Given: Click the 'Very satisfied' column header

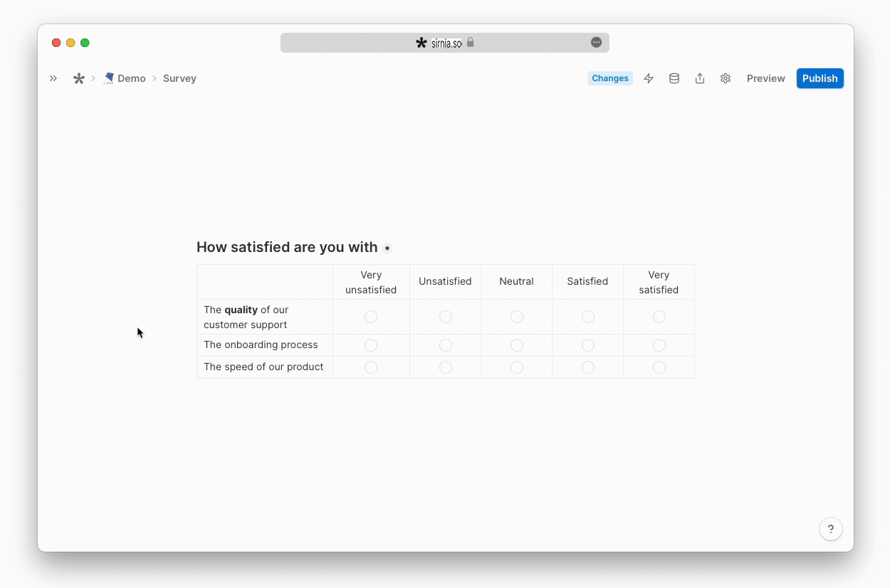Looking at the screenshot, I should (659, 282).
